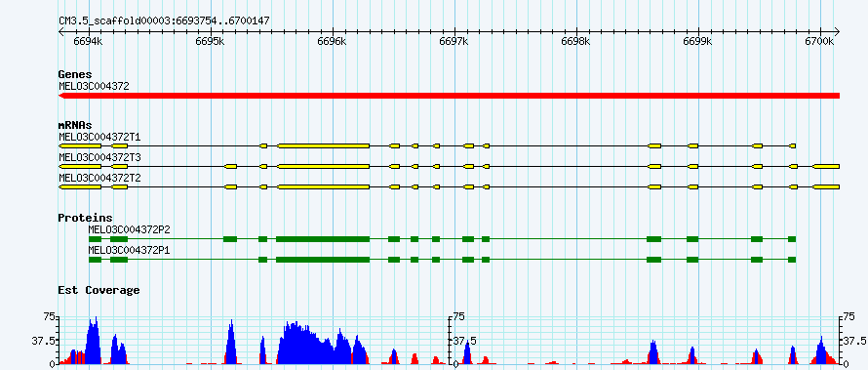This screenshot has height=370, width=868.
Task: Click the Est Coverage track title
Action: click(99, 290)
